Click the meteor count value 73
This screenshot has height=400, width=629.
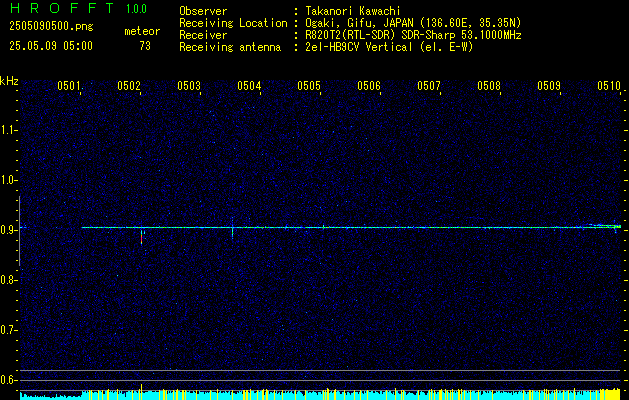145,46
